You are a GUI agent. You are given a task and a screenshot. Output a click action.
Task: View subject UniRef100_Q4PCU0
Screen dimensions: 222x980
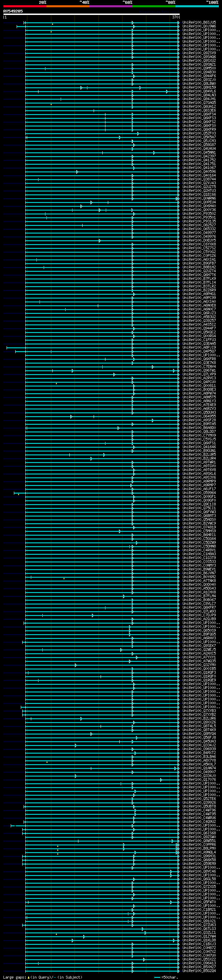click(199, 382)
